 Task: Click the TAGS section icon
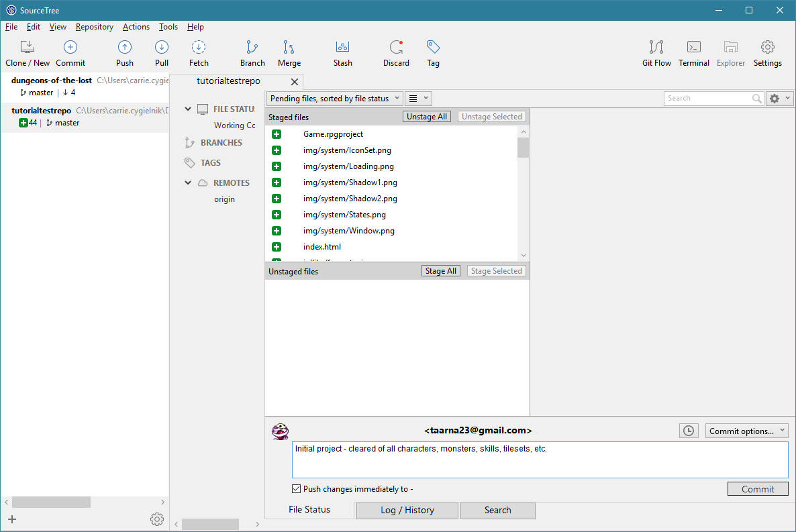click(189, 162)
